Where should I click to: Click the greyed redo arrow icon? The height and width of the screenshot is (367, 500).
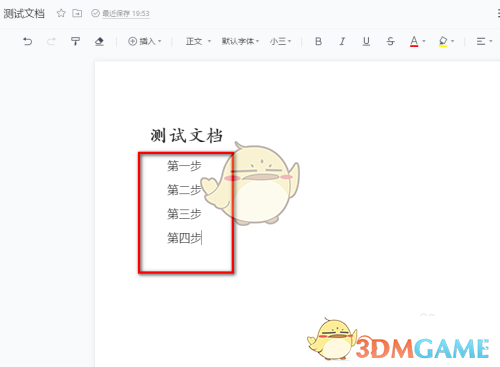(x=51, y=41)
